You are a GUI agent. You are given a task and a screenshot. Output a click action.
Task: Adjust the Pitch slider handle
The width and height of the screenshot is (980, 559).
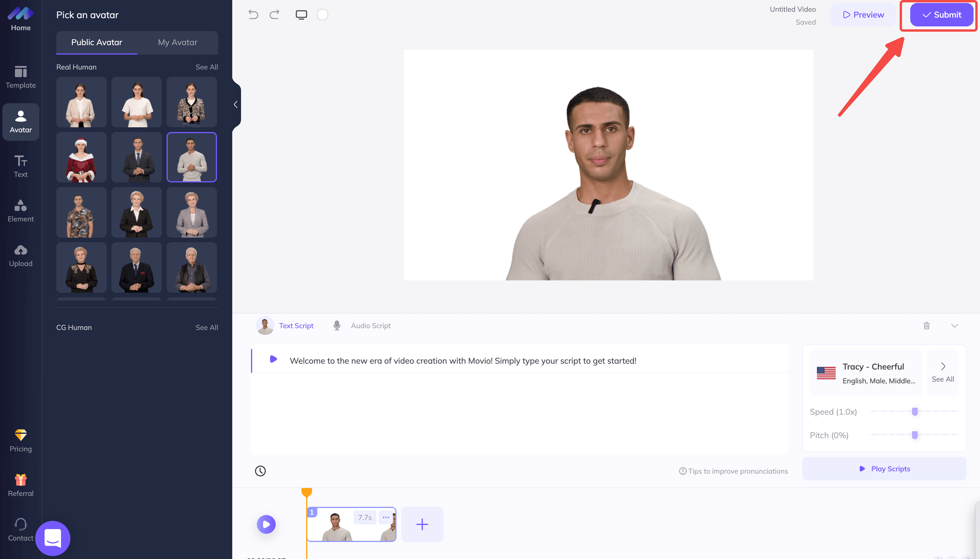point(915,435)
